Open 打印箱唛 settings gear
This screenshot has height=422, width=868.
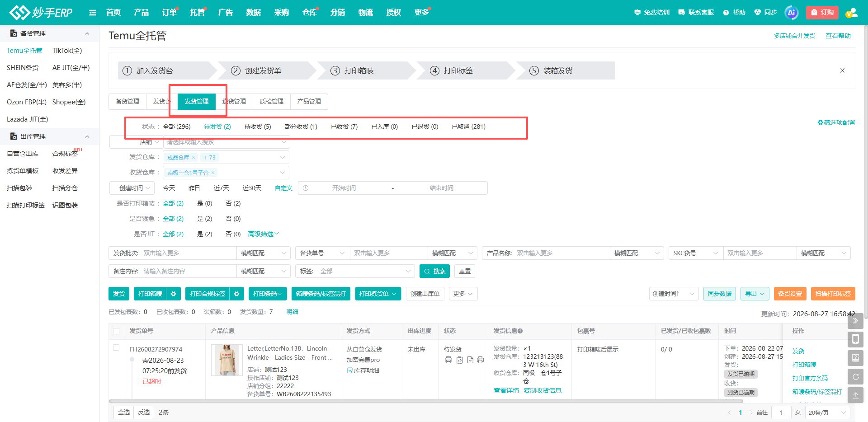pyautogui.click(x=173, y=294)
